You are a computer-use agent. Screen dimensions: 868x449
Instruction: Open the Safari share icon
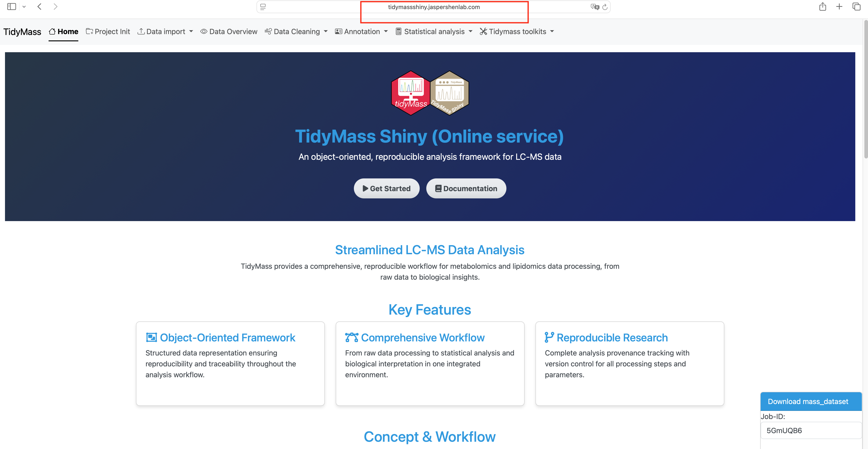point(823,7)
